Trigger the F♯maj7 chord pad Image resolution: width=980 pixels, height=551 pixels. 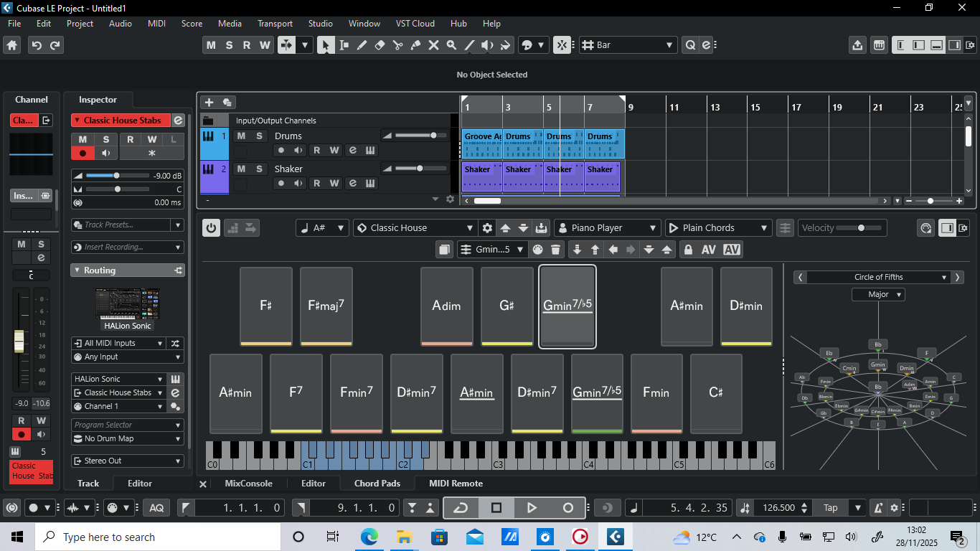(326, 306)
